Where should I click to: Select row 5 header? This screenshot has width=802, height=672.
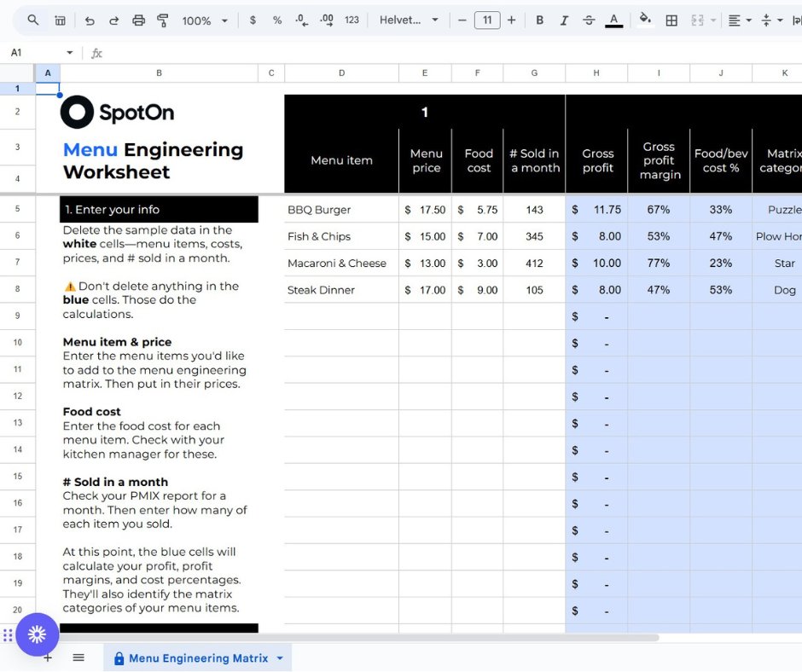coord(17,209)
